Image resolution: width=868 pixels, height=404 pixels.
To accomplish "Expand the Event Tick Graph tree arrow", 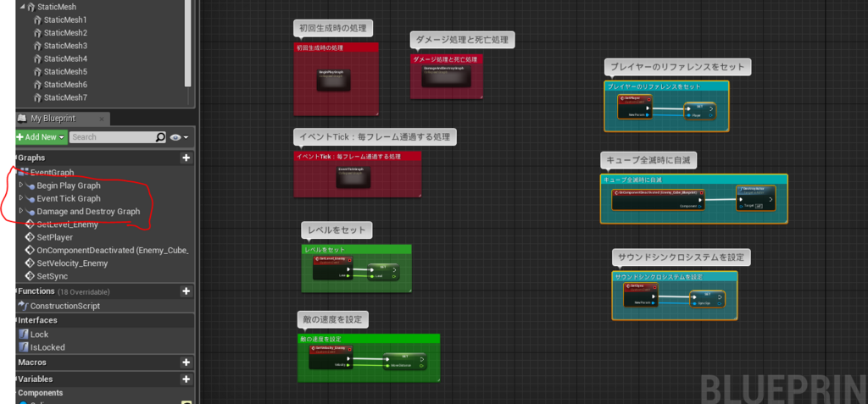I will point(21,197).
